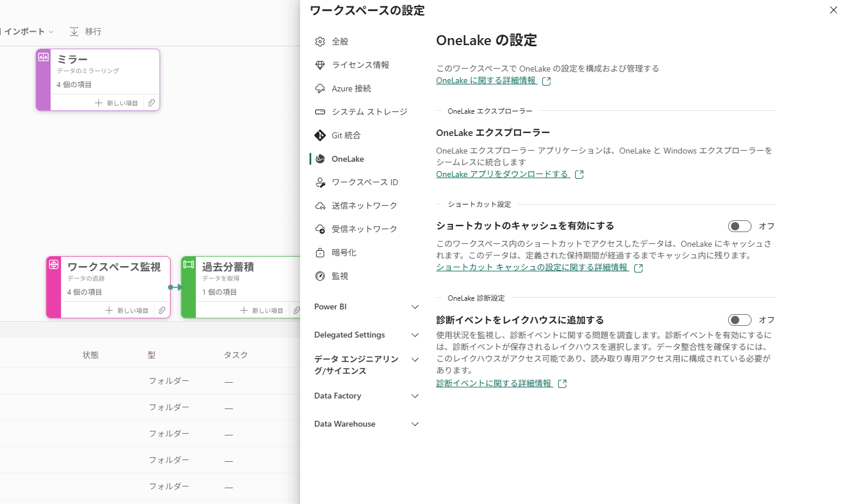Click the OneLake icon in sidebar
Image resolution: width=850 pixels, height=504 pixels.
tap(320, 159)
